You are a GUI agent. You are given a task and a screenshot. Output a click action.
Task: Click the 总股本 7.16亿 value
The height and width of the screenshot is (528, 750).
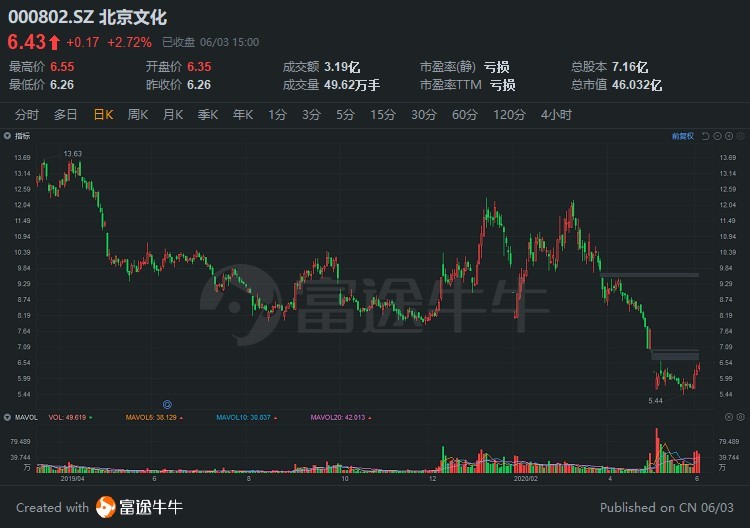coord(630,67)
